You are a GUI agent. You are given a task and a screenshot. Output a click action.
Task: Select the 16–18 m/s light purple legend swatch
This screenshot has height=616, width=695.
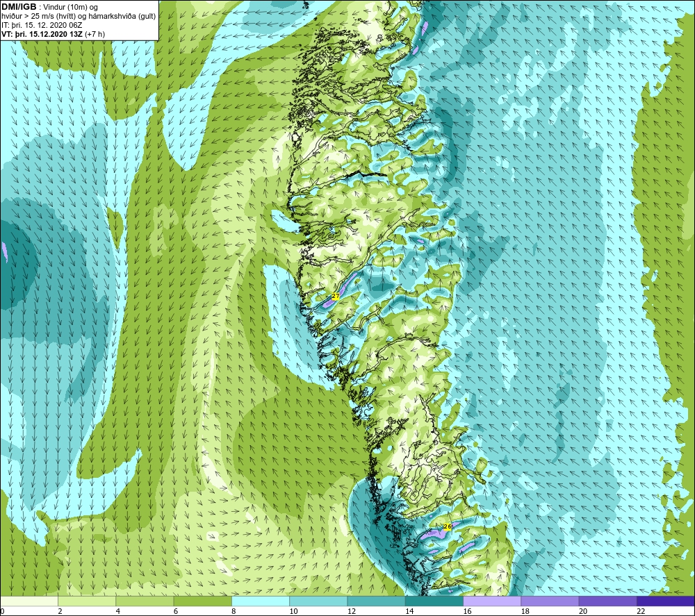click(493, 601)
